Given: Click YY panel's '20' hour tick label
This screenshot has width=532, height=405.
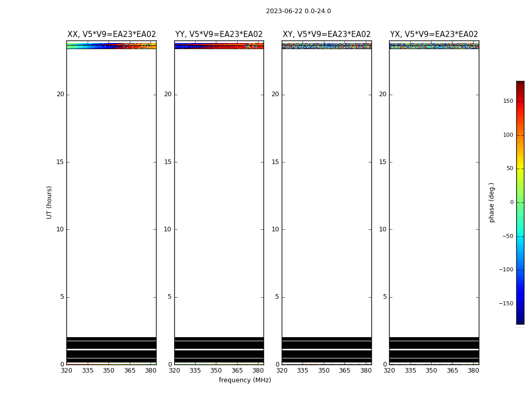Looking at the screenshot, I should click(x=168, y=94).
